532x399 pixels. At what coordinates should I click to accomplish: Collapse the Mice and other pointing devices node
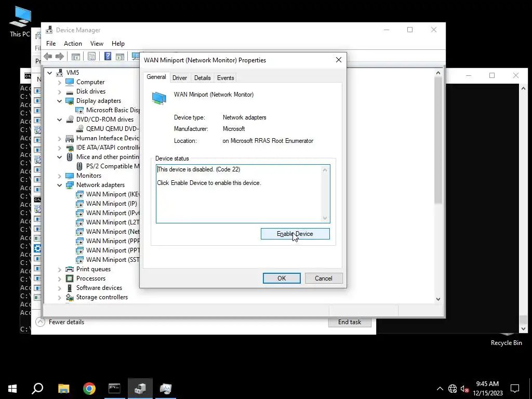59,157
